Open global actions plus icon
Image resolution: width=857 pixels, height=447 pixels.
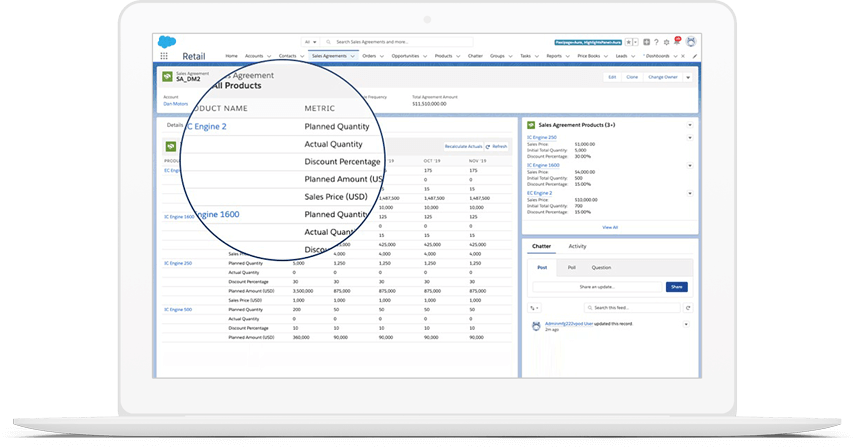(647, 42)
